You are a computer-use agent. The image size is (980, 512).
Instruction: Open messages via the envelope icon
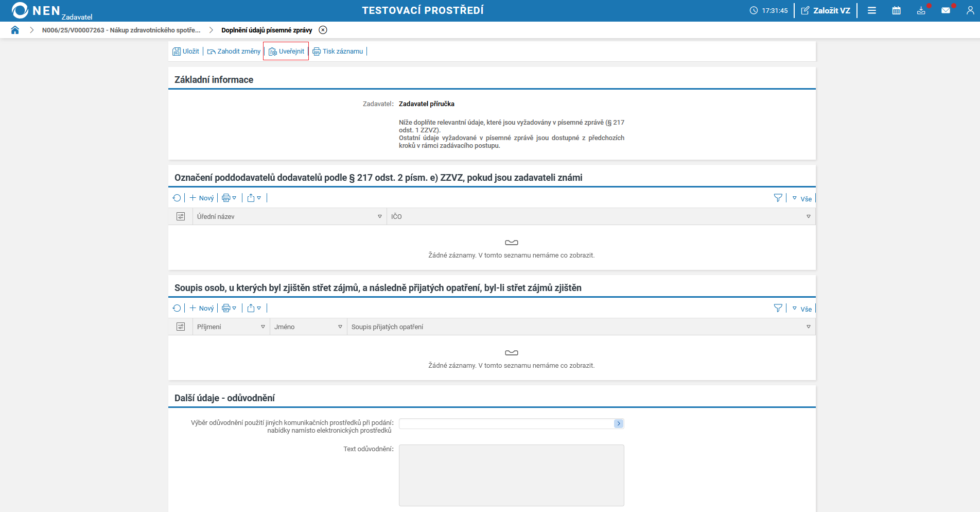tap(946, 10)
